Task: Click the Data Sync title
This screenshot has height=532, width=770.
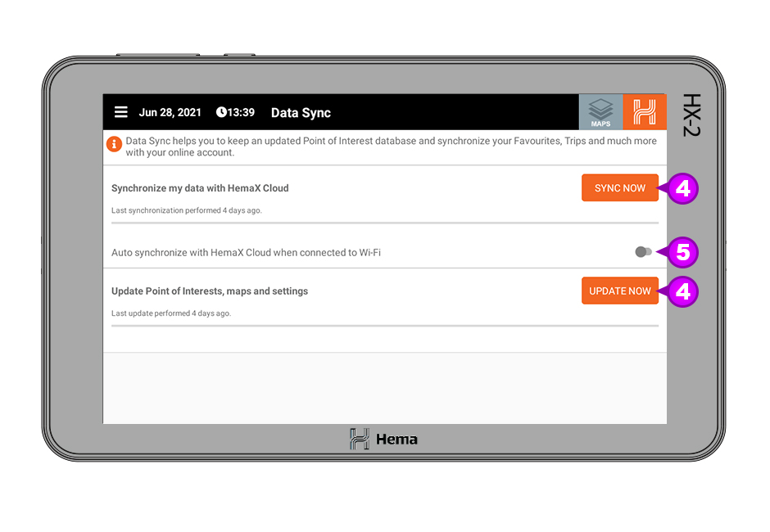Action: [x=301, y=113]
